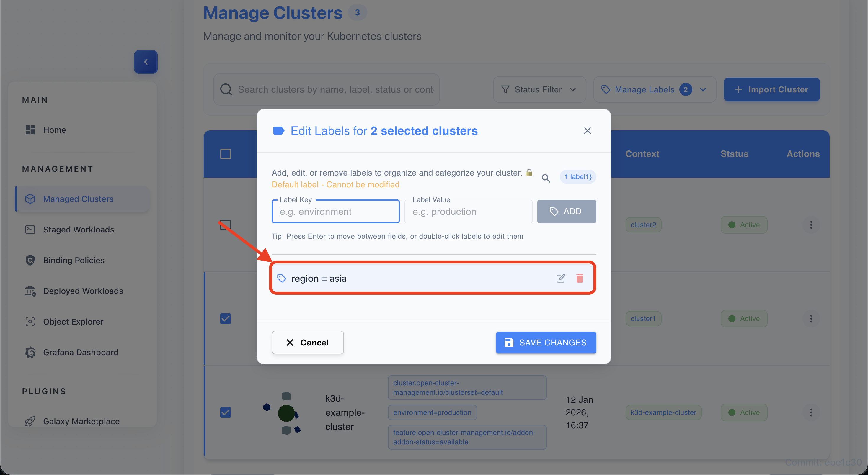Open Binding Policies
868x475 pixels.
click(x=74, y=260)
